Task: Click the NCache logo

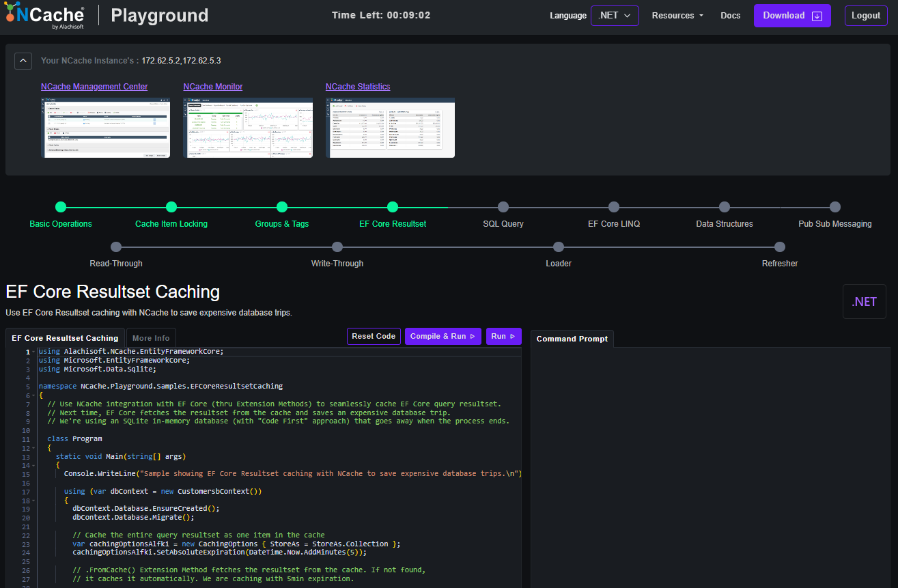Action: click(44, 16)
